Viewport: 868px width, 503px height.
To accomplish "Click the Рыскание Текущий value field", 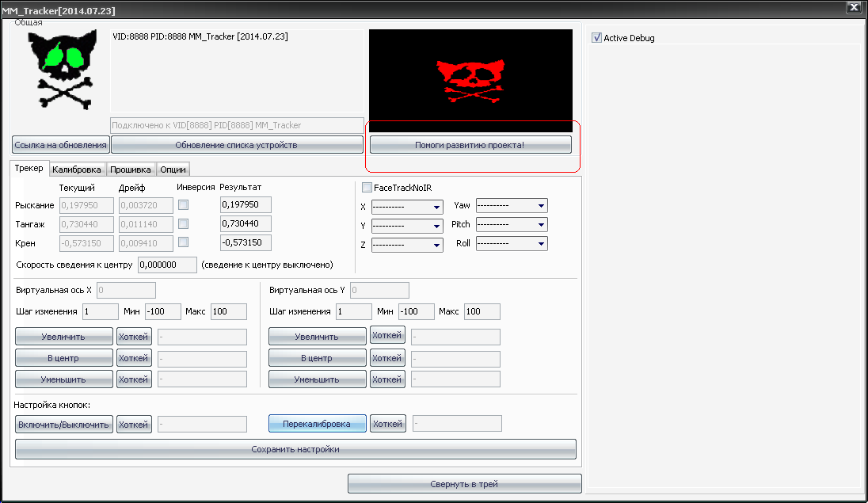I will point(86,205).
